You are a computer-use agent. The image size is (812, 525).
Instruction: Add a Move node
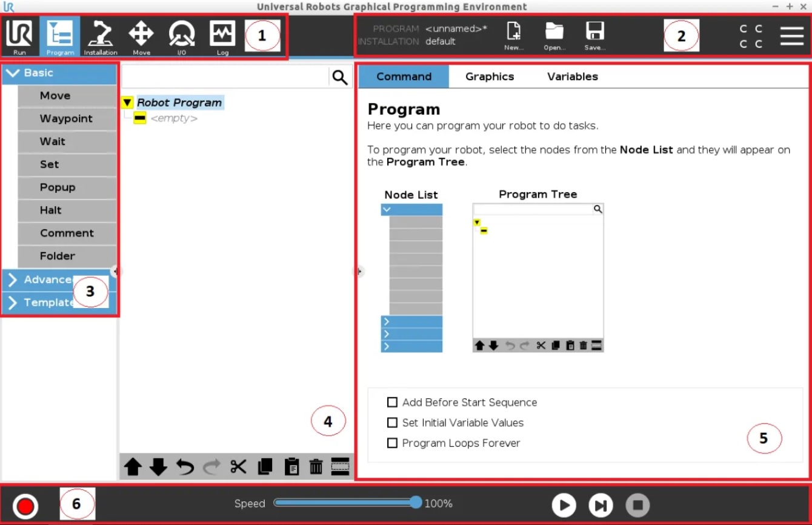coord(67,96)
